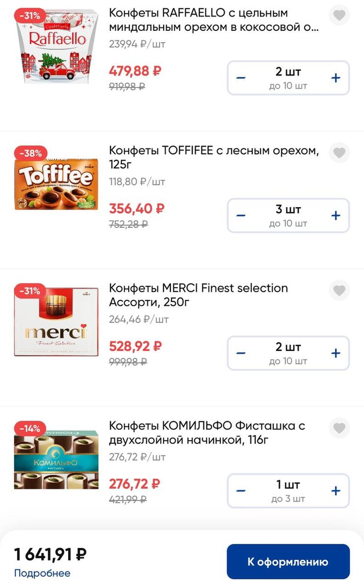
Task: Add Raffaello candy to favorites with heart
Action: [339, 15]
